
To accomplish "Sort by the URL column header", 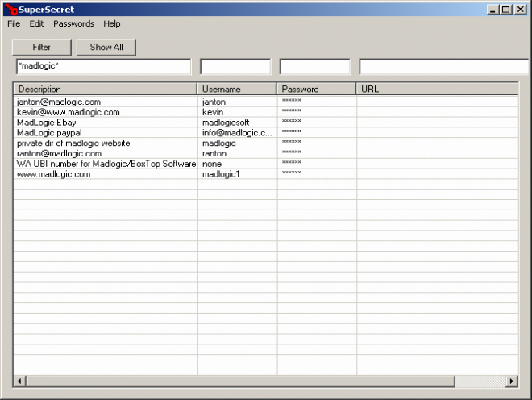I will click(x=437, y=89).
